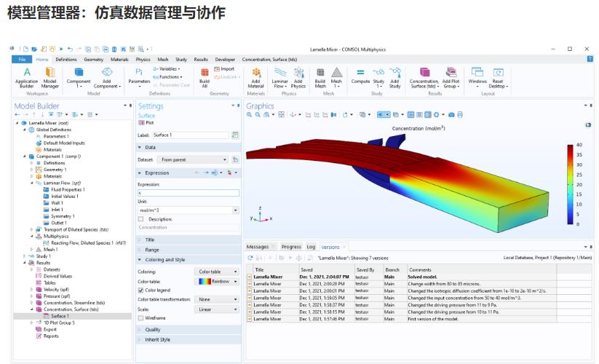Click the zoom in icon in Graphics toolbar
The image size is (599, 364).
pos(250,114)
